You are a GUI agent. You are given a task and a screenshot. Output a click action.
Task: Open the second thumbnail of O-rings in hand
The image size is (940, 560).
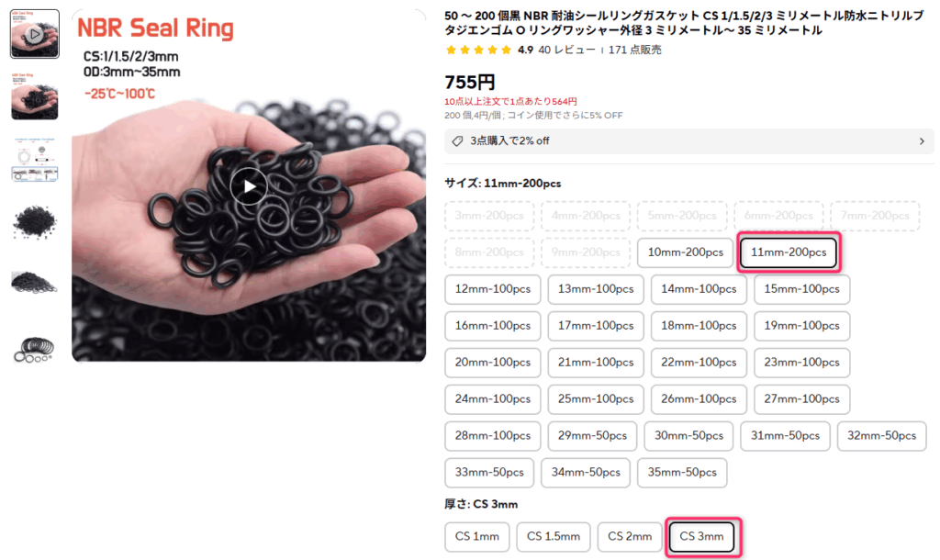coord(35,95)
